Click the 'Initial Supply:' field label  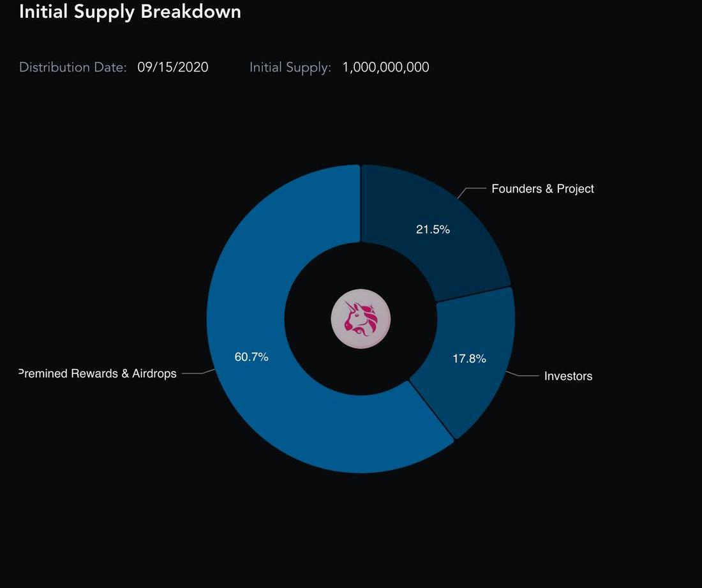coord(290,68)
